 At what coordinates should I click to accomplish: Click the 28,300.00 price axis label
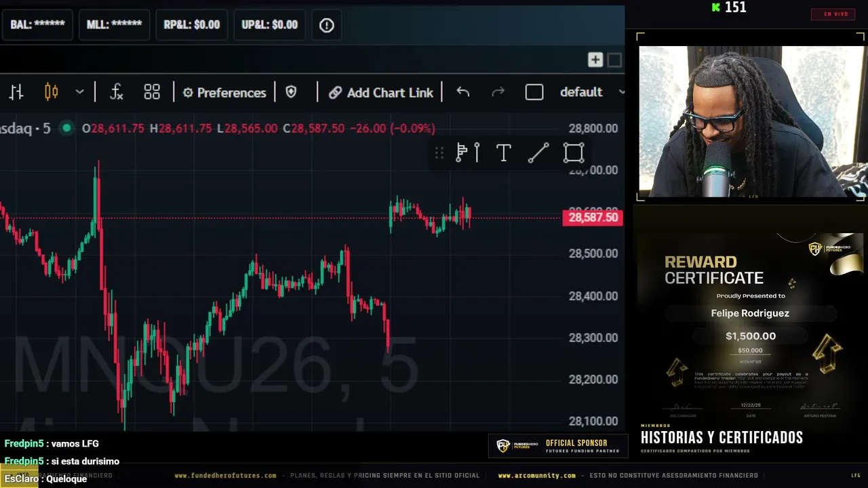coord(593,338)
